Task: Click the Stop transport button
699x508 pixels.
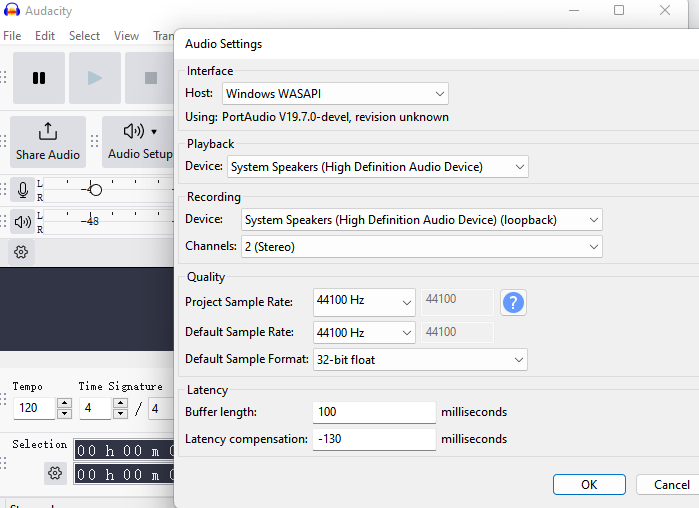Action: pyautogui.click(x=149, y=78)
